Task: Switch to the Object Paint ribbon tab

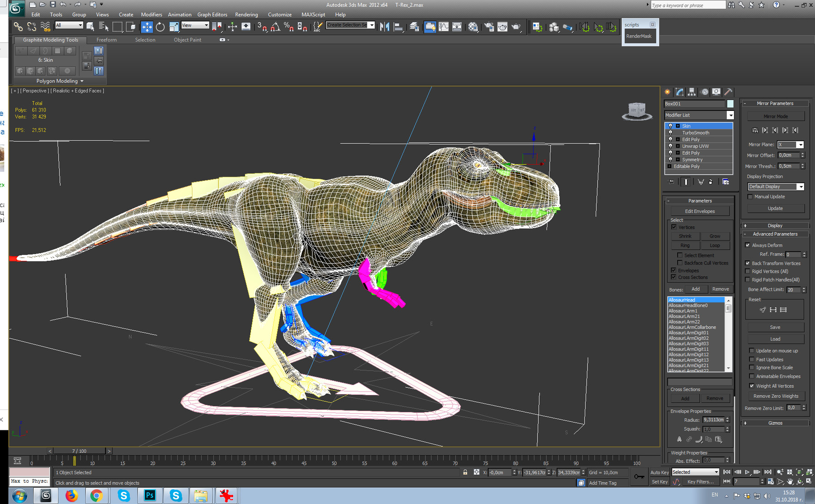Action: (187, 40)
